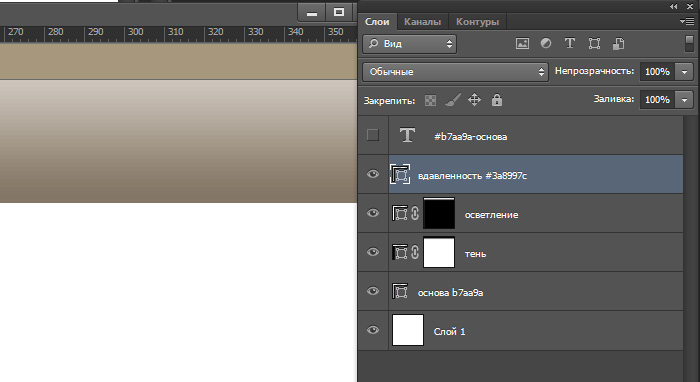Hide the тень layer
This screenshot has height=382, width=700.
(373, 252)
